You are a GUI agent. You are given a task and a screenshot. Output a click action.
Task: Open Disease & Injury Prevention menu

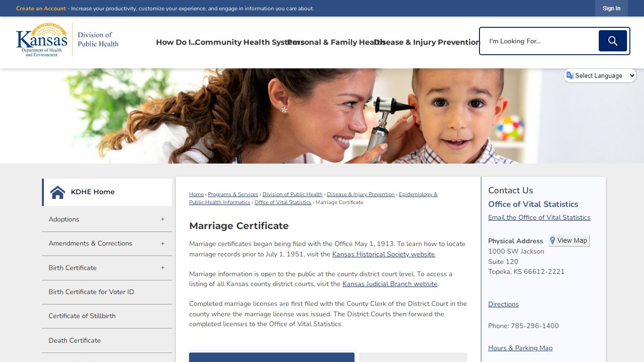427,42
